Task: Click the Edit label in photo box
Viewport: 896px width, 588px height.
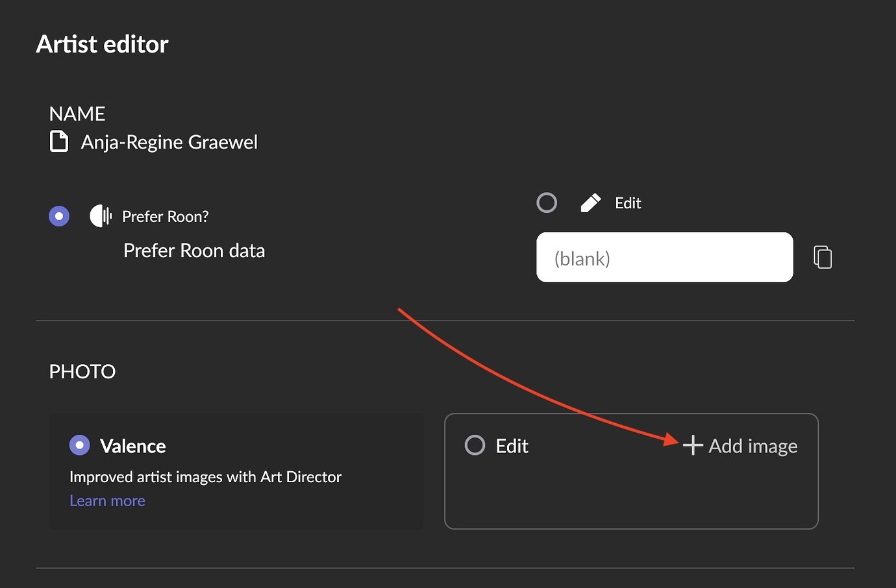Action: pos(512,447)
